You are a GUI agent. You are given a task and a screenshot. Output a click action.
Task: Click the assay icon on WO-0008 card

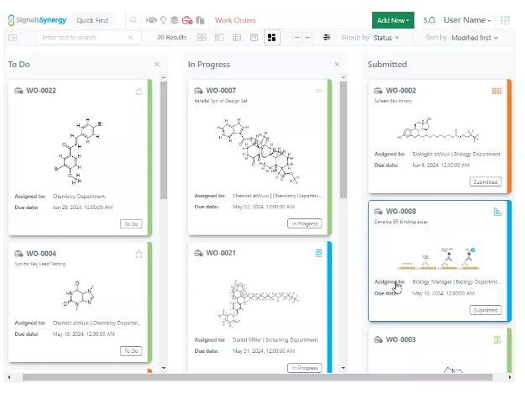(x=497, y=212)
